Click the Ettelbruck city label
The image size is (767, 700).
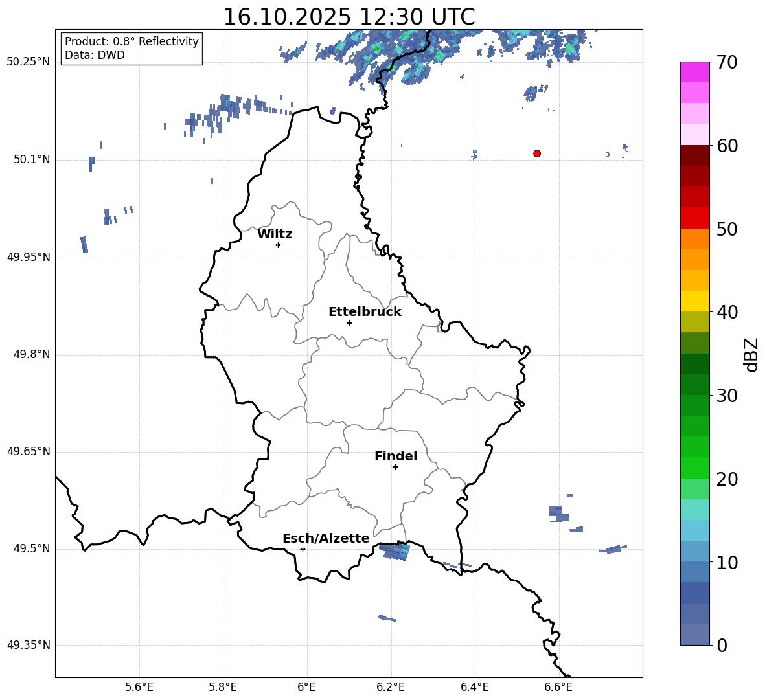(x=365, y=312)
